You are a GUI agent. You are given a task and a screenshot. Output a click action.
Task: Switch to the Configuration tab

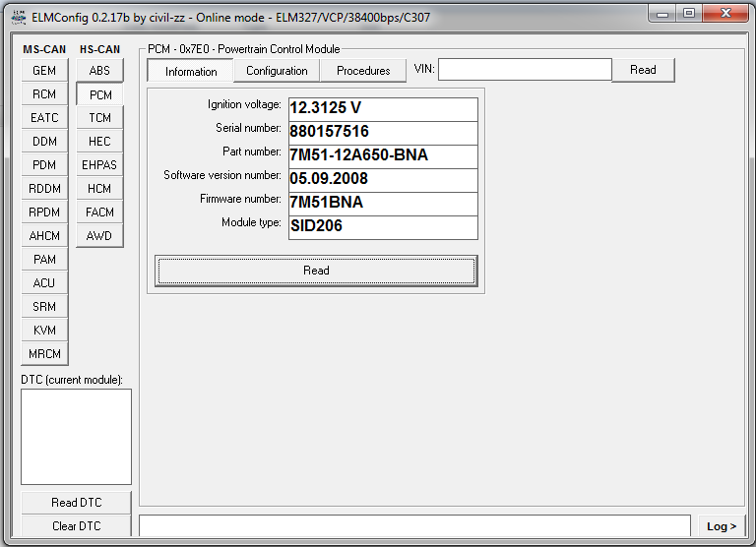coord(277,71)
